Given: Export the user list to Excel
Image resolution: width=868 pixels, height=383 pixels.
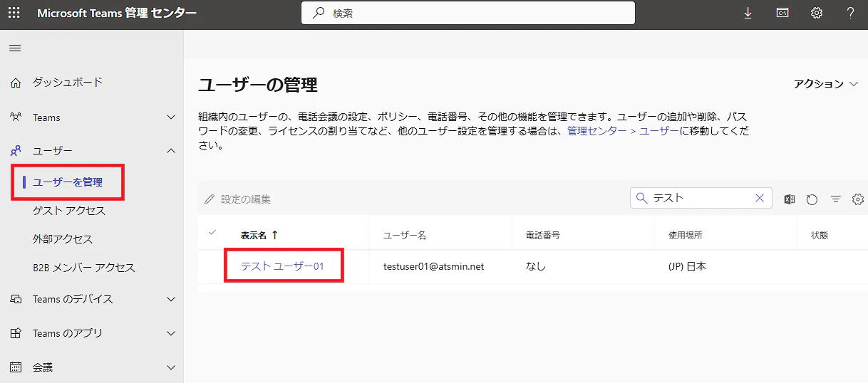Looking at the screenshot, I should pyautogui.click(x=790, y=199).
